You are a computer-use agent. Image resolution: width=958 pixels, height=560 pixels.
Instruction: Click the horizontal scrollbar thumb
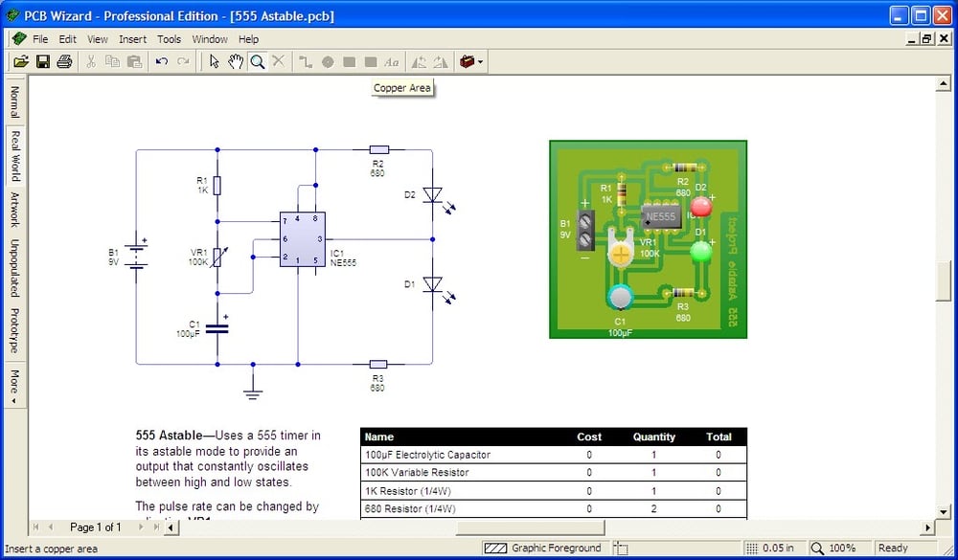click(x=530, y=527)
